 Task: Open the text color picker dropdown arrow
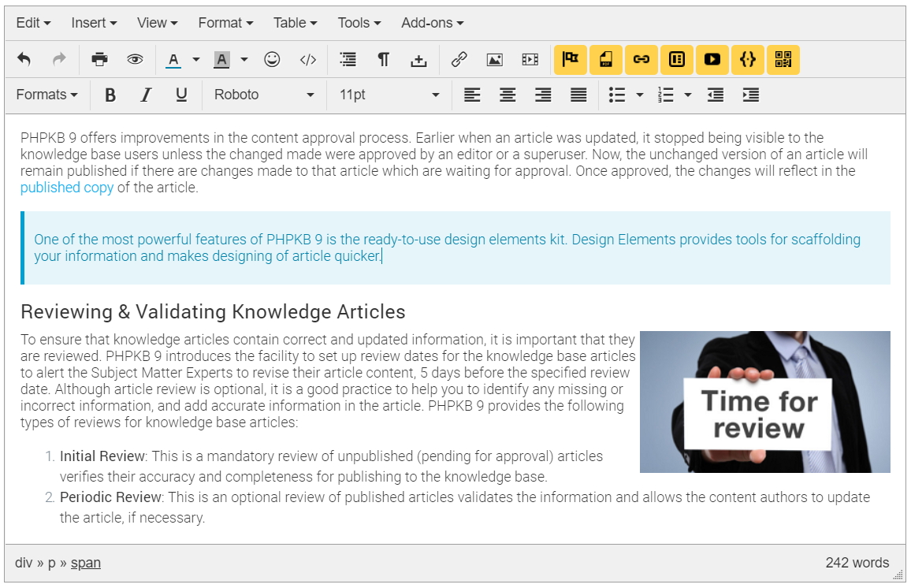click(195, 59)
